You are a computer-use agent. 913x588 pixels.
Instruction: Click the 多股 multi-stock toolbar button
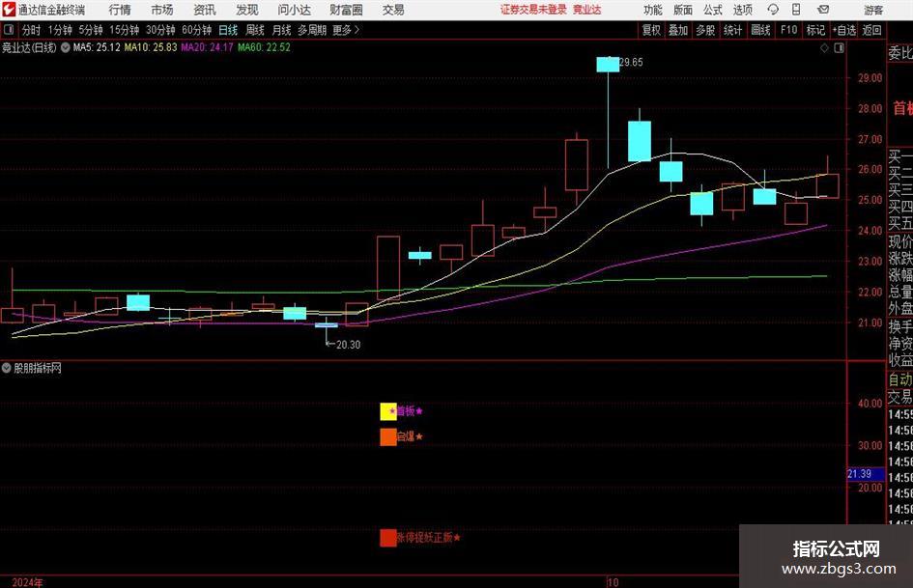pyautogui.click(x=705, y=30)
